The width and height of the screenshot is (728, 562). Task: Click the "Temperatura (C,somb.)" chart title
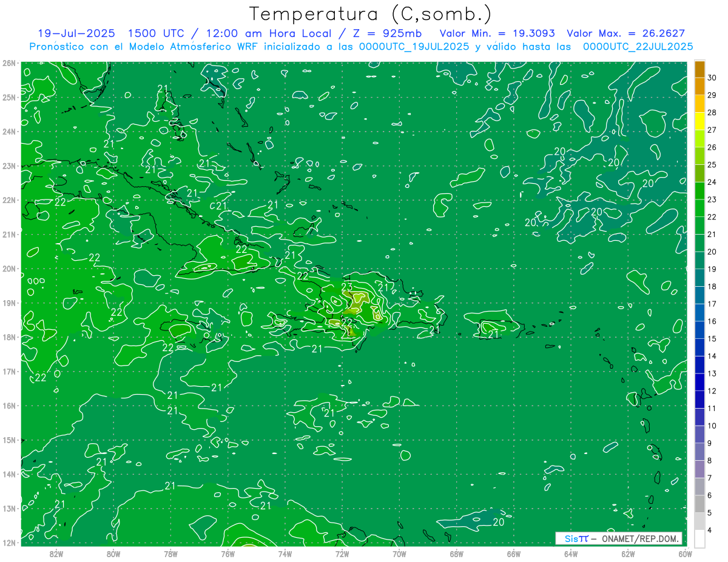point(371,14)
